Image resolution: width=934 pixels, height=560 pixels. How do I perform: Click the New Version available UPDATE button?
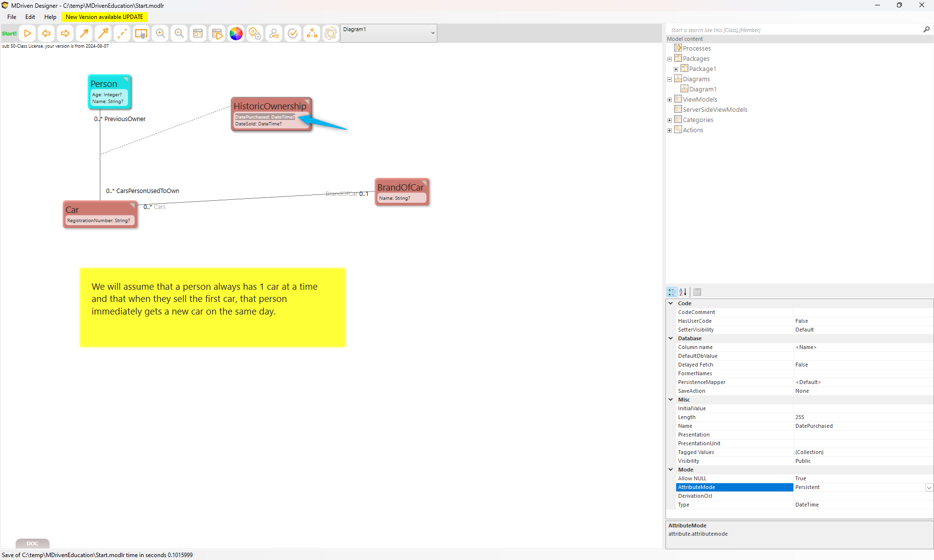click(x=104, y=17)
